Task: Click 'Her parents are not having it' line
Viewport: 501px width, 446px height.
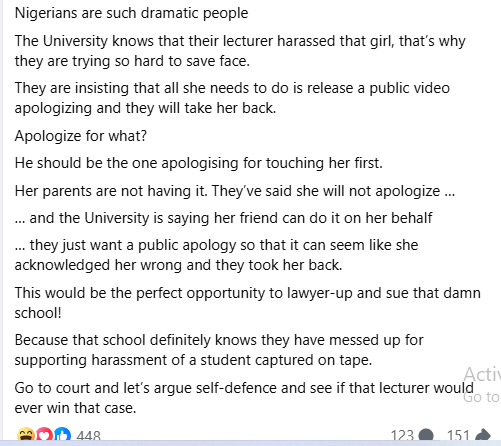Action: 235,191
